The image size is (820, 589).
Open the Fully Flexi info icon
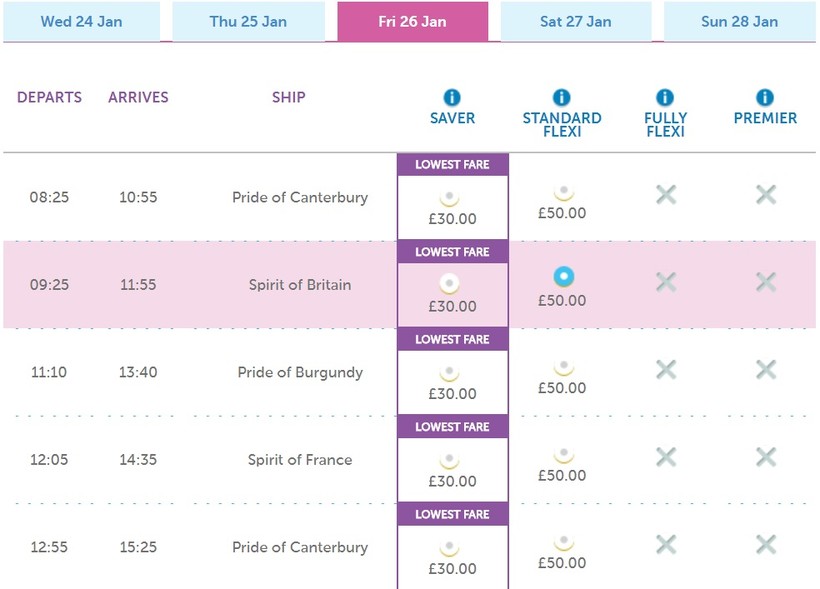665,98
